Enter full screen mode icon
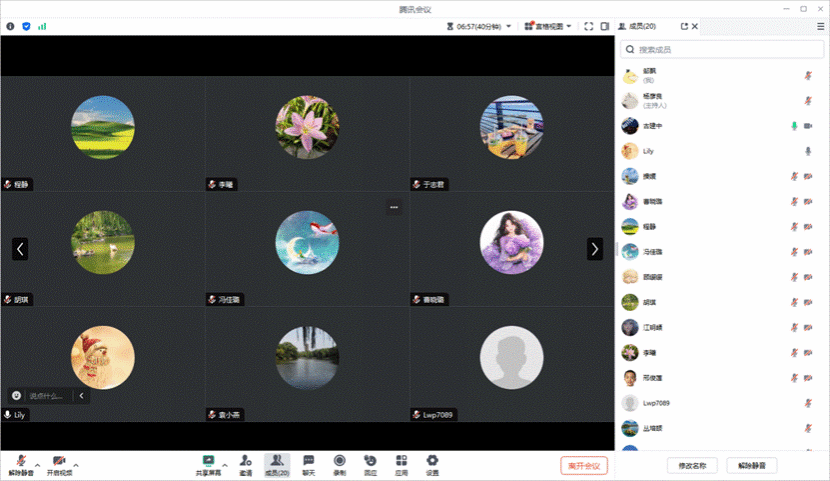Viewport: 830px width, 481px height. 589,26
